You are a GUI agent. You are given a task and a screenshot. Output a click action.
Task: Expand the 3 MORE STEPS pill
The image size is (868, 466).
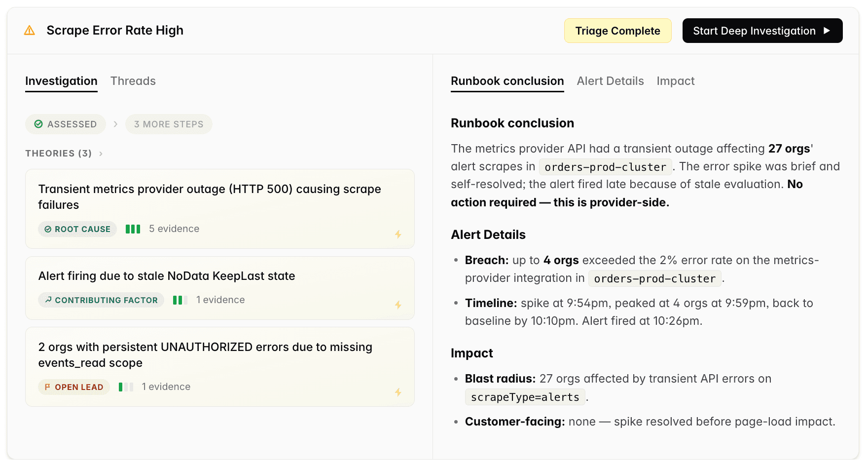coord(169,124)
